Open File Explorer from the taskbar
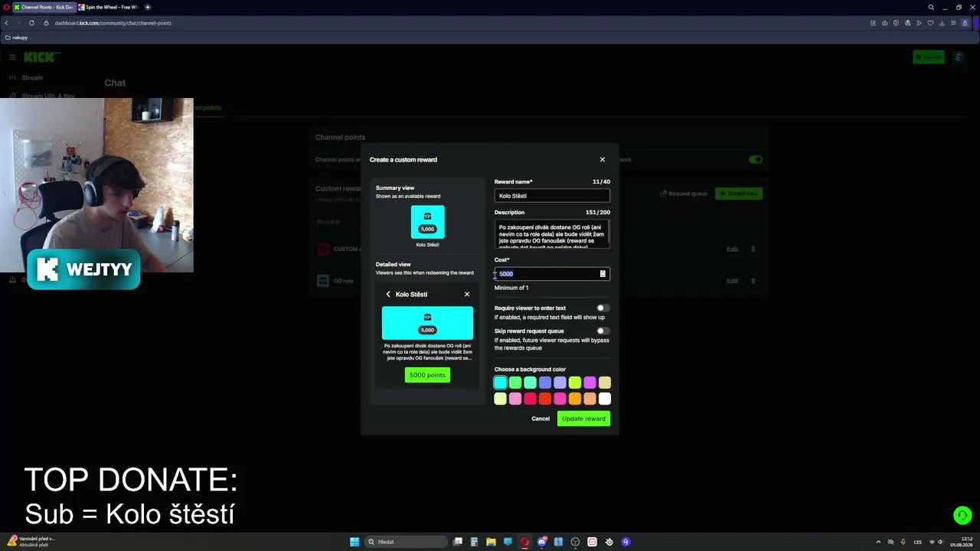The image size is (980, 551). pyautogui.click(x=491, y=542)
